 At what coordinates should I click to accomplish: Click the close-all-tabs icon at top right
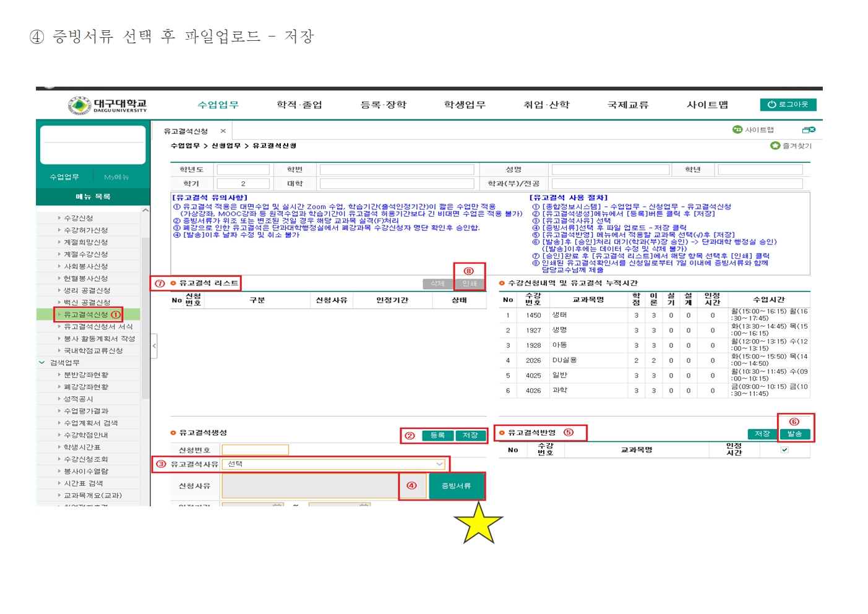coord(808,130)
